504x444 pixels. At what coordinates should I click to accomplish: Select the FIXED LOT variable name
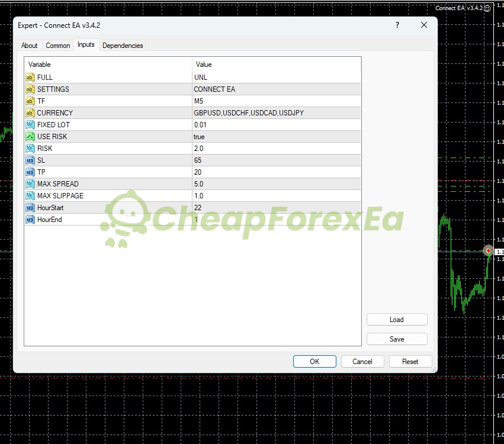click(x=53, y=125)
